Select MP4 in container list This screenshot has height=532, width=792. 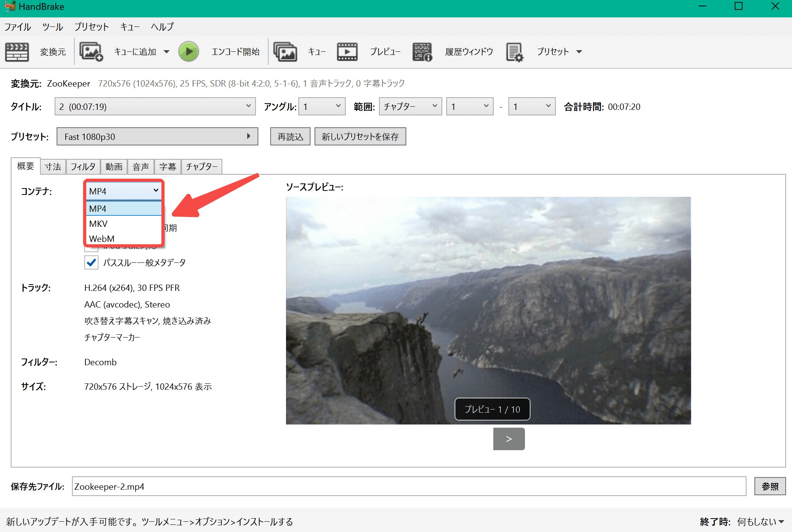tap(124, 208)
